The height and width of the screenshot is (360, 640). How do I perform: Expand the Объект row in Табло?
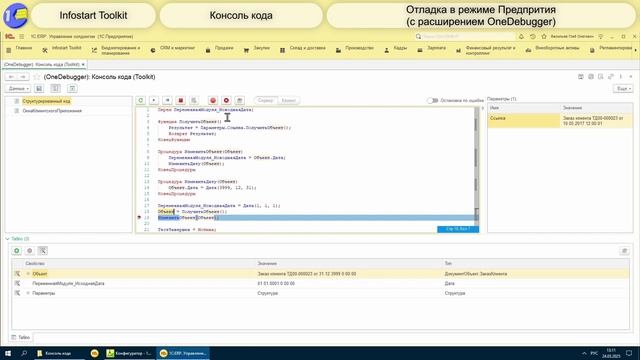[x=28, y=274]
